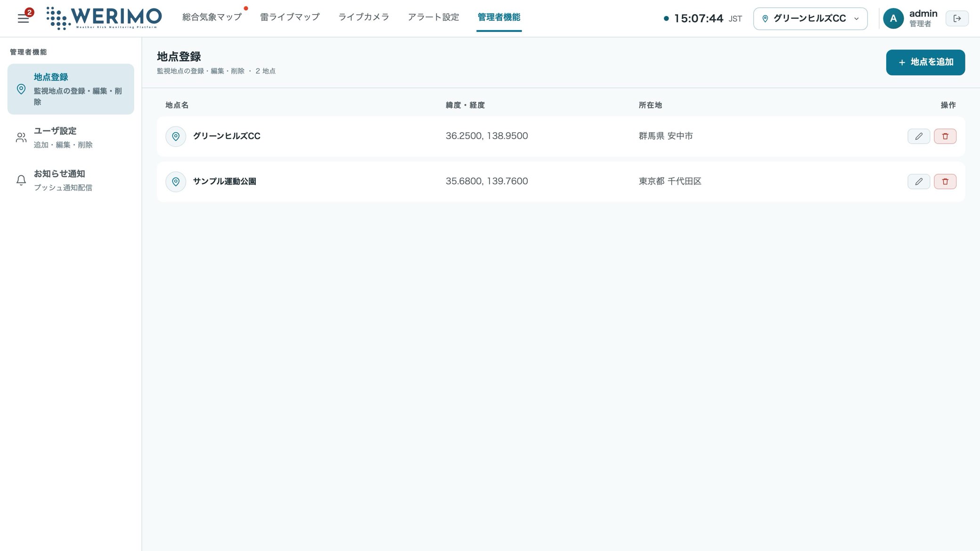Click the サンプル運動公園 name in table
Screen dimensions: 980x551
pyautogui.click(x=224, y=181)
